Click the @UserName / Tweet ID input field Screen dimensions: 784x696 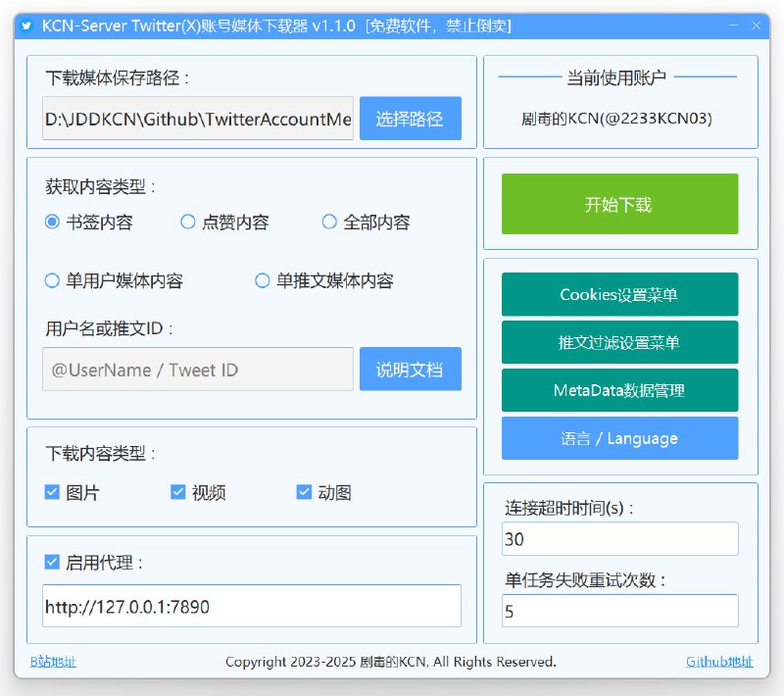coord(196,369)
